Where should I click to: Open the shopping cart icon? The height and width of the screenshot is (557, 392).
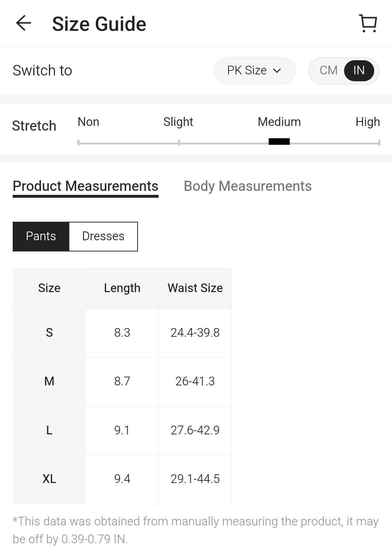pos(368,24)
